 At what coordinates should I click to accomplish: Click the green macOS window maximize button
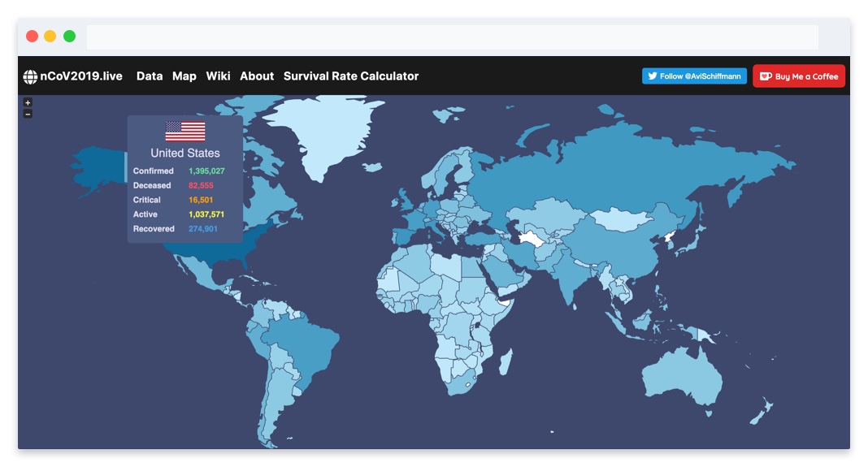tap(69, 37)
